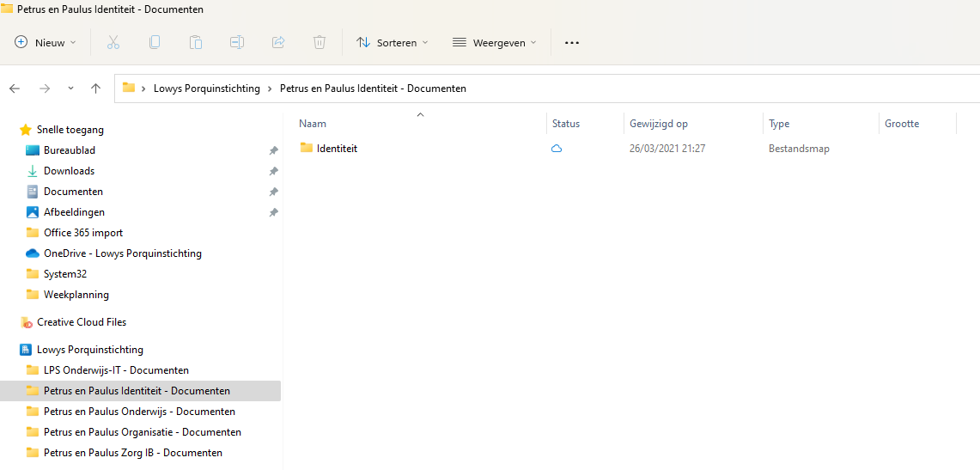Open Petrus en Paulus Zorg IB folder
Viewport: 980px width, 470px height.
pyautogui.click(x=132, y=453)
